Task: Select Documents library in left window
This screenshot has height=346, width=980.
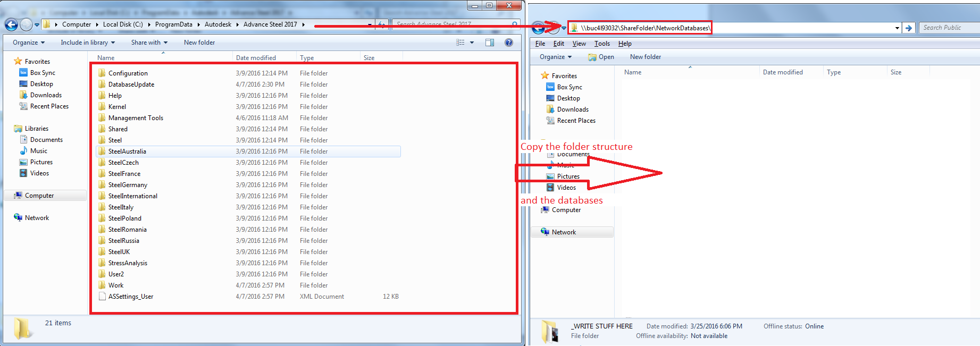Action: click(46, 140)
